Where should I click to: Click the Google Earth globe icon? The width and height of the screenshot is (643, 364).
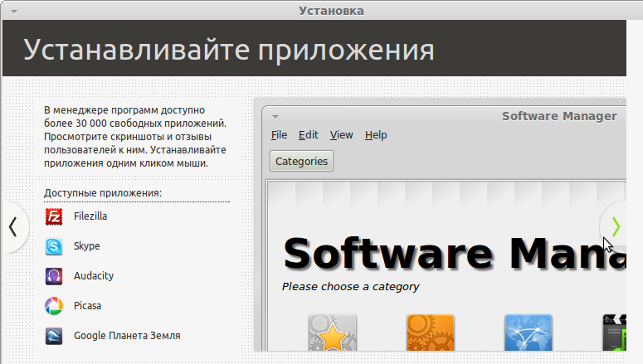[x=54, y=336]
